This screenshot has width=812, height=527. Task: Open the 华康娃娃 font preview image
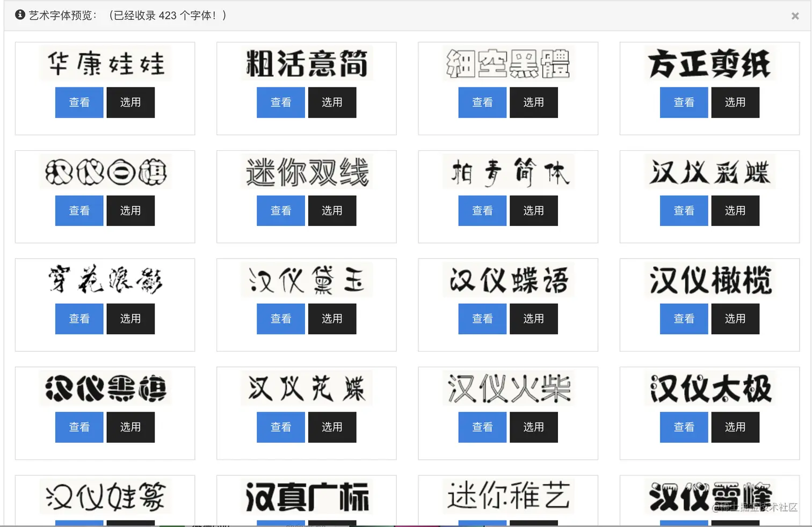point(105,63)
